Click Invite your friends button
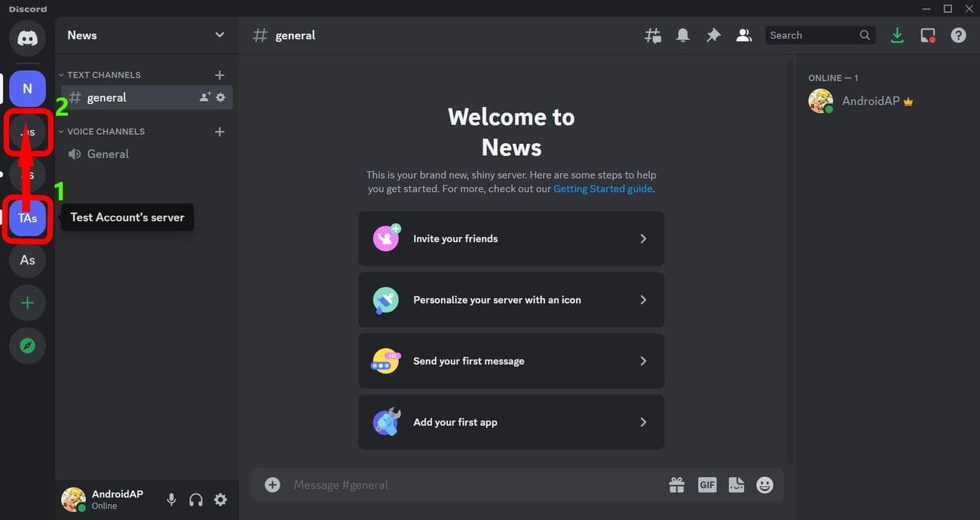The image size is (980, 520). (511, 239)
